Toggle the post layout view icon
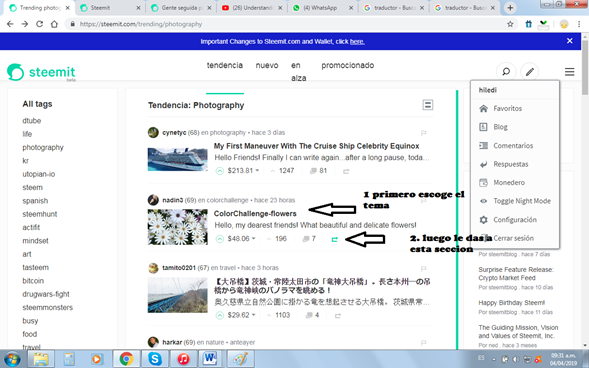589x368 pixels. pyautogui.click(x=427, y=105)
